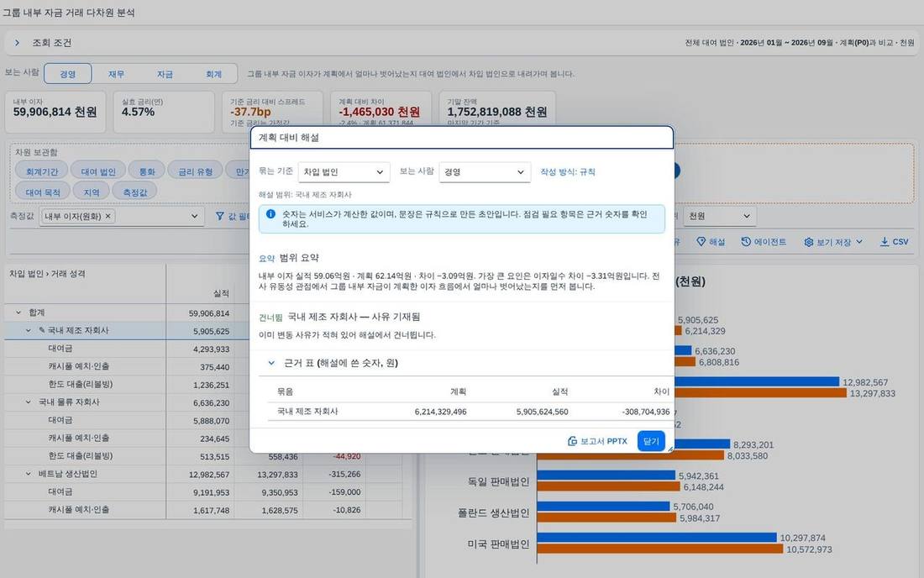Open the 묶는 기준 차입 법인 dropdown
Viewport: 924px width, 578px height.
344,172
